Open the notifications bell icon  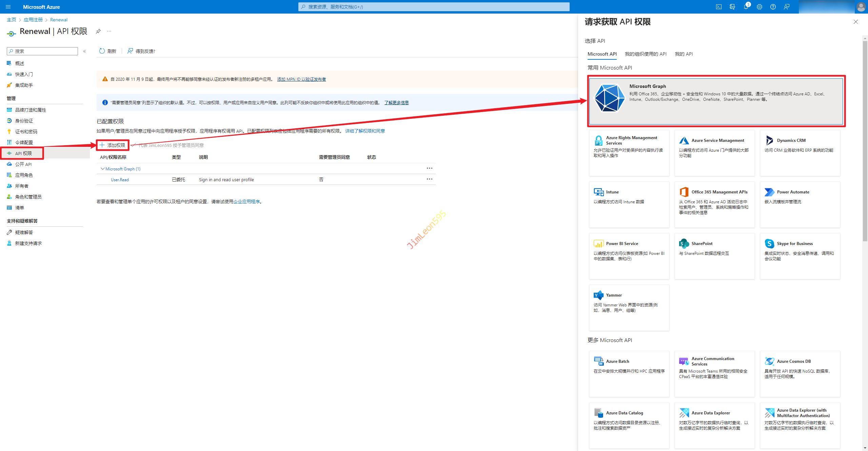click(746, 7)
